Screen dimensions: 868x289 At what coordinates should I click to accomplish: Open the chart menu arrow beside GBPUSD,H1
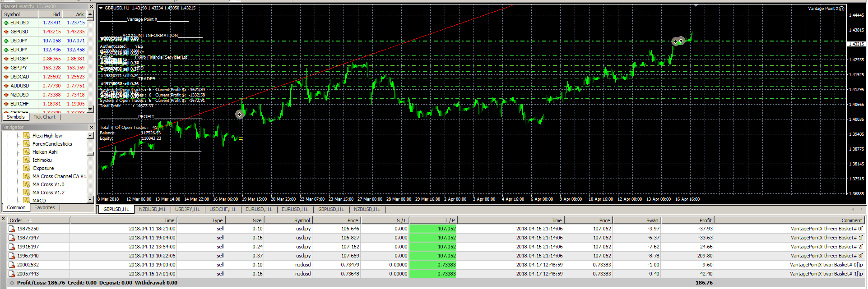[x=101, y=8]
